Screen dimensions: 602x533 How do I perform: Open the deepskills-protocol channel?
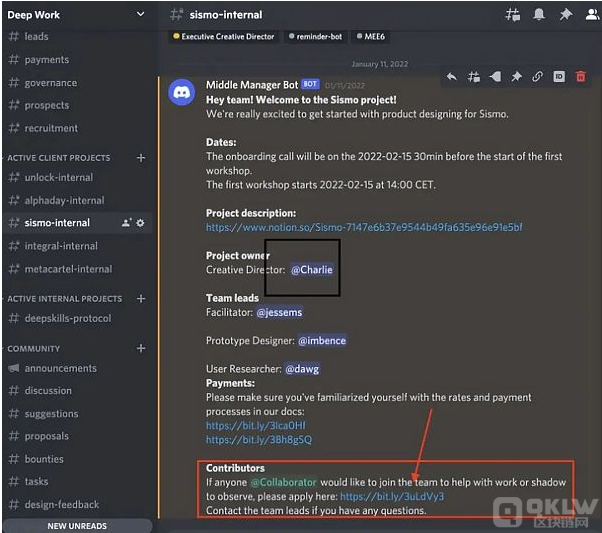tap(77, 318)
